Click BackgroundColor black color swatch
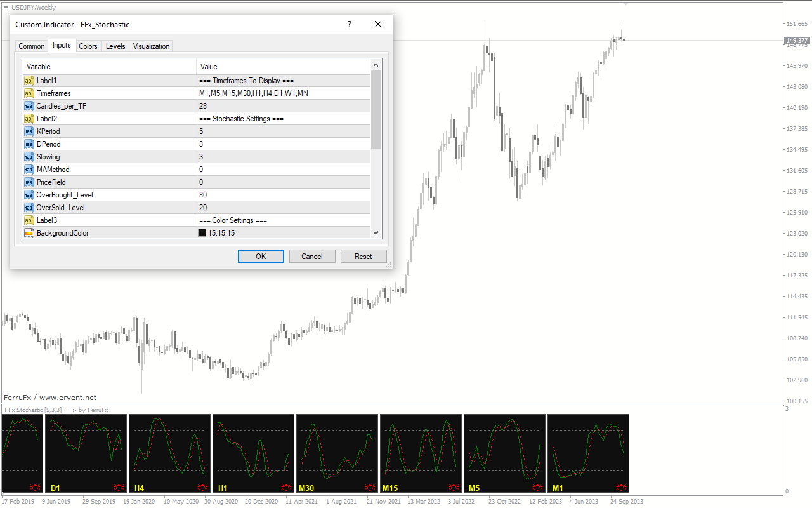Screen dimensions: 812x508 202,233
